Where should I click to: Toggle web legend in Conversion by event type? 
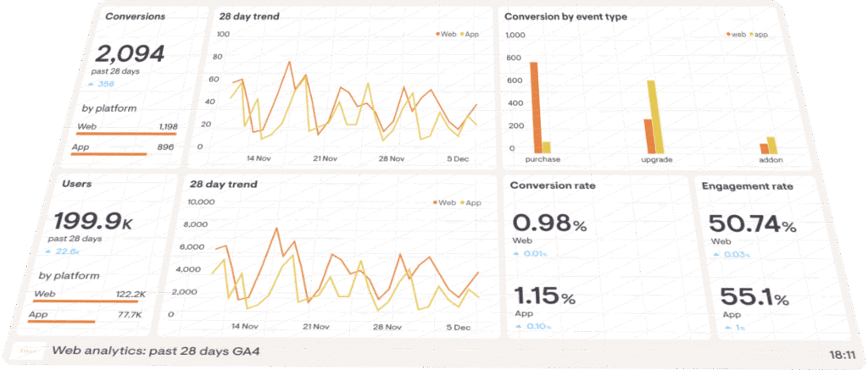pos(736,34)
